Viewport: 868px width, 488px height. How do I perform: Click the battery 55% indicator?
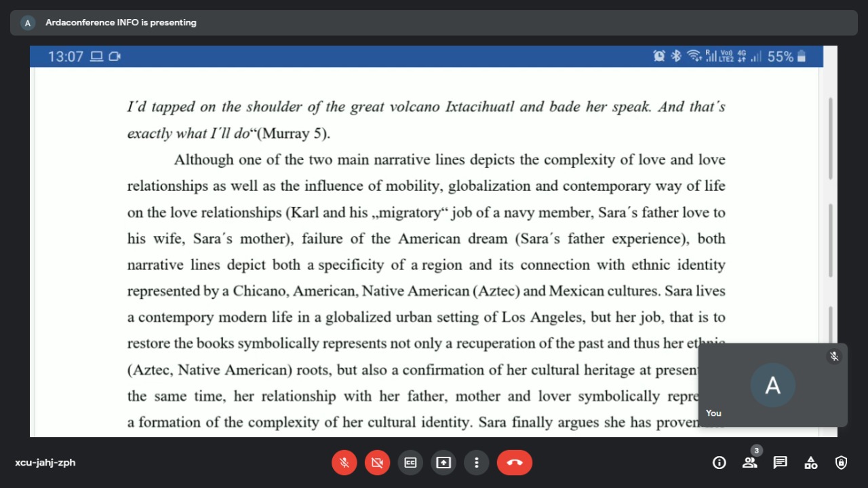coord(787,56)
